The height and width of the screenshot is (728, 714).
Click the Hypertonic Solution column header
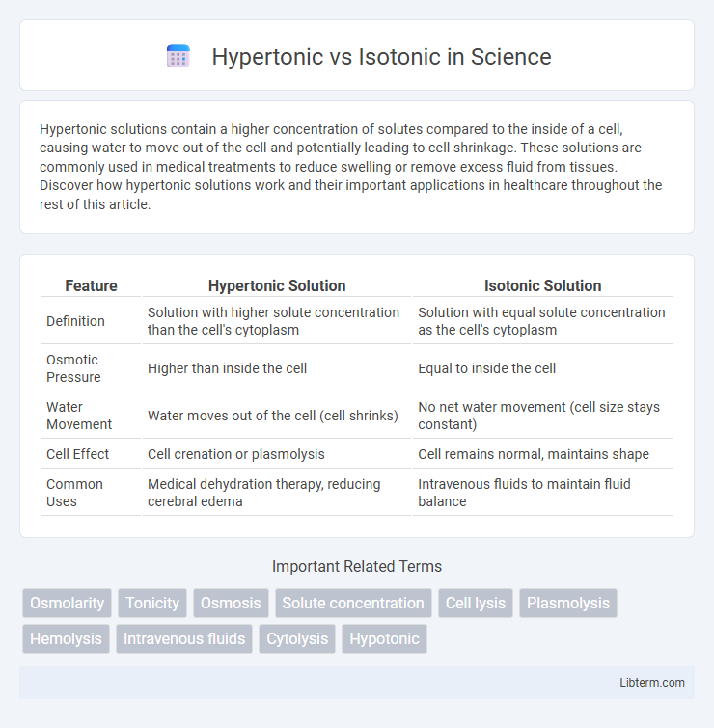point(277,285)
